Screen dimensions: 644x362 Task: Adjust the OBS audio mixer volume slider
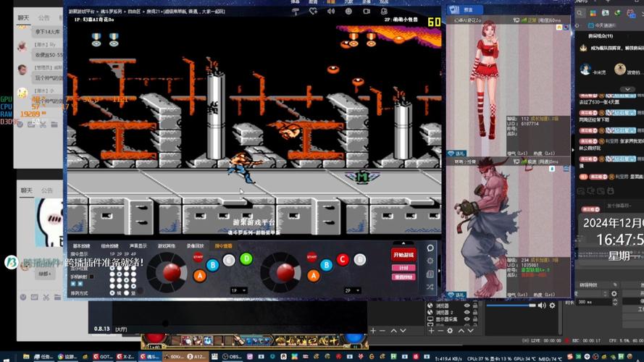(511, 306)
